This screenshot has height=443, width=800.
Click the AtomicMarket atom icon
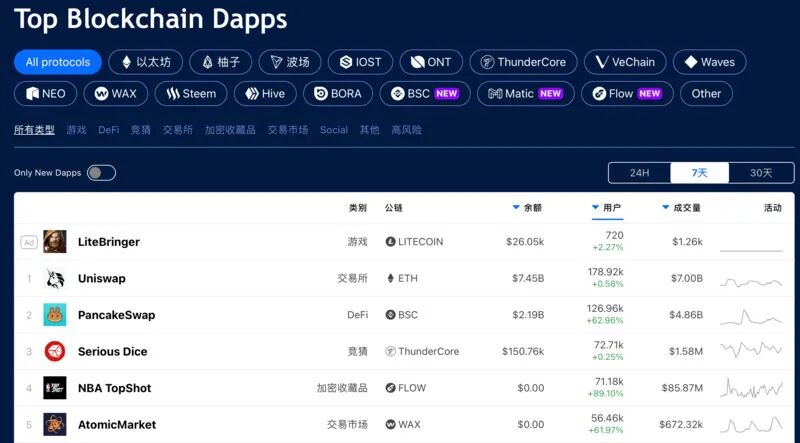[x=55, y=425]
